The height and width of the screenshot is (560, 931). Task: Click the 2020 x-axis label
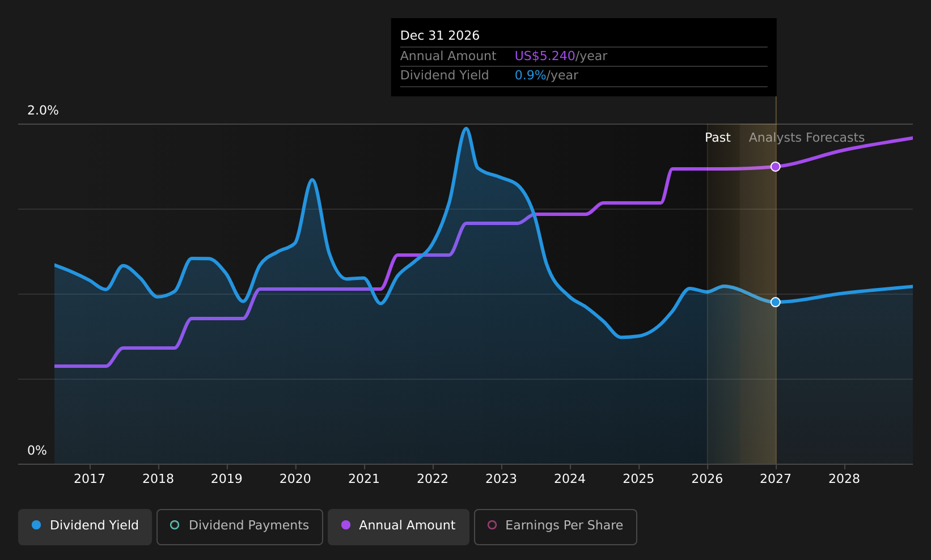[295, 479]
